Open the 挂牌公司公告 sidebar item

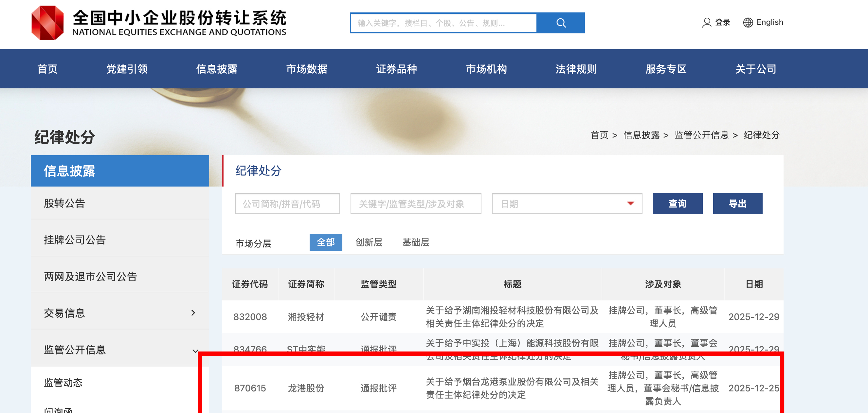[x=75, y=240]
